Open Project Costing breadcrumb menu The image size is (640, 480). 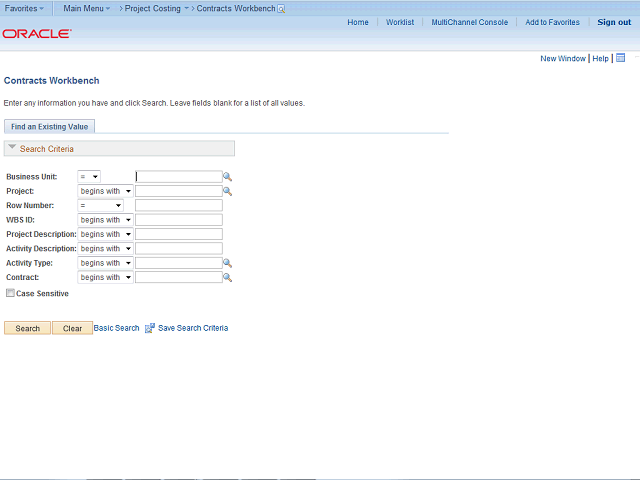(156, 8)
